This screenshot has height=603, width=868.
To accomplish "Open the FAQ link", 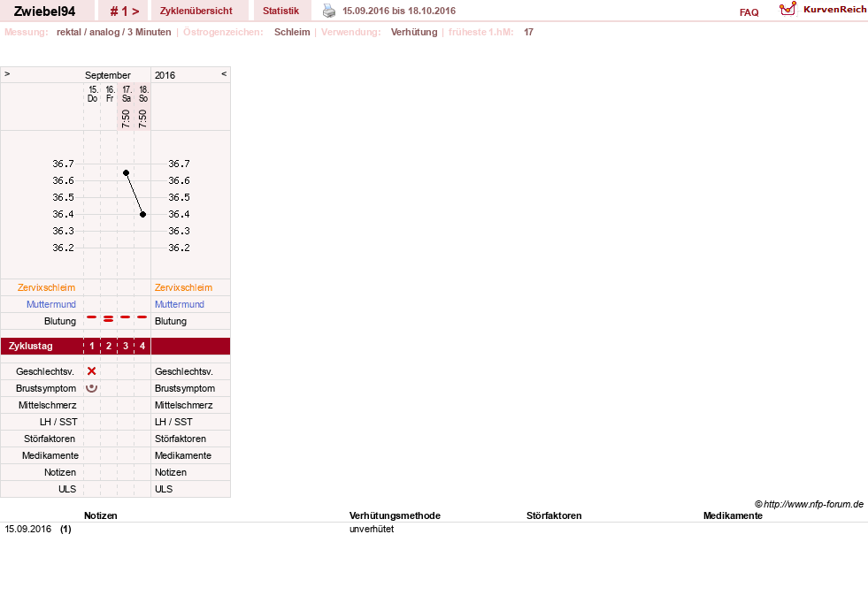I will click(749, 12).
